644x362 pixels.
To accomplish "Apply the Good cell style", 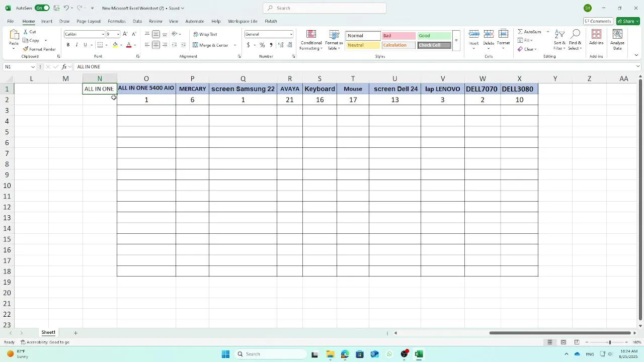I will [x=435, y=36].
